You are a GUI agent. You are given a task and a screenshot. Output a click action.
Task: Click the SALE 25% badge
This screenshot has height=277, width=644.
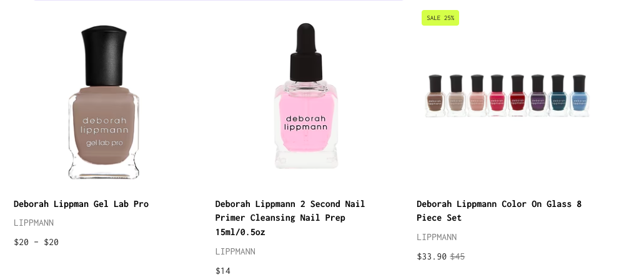[x=440, y=18]
